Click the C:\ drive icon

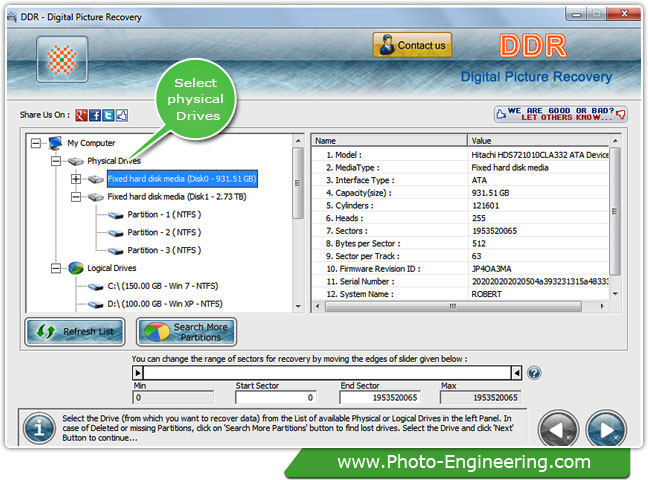pos(95,287)
